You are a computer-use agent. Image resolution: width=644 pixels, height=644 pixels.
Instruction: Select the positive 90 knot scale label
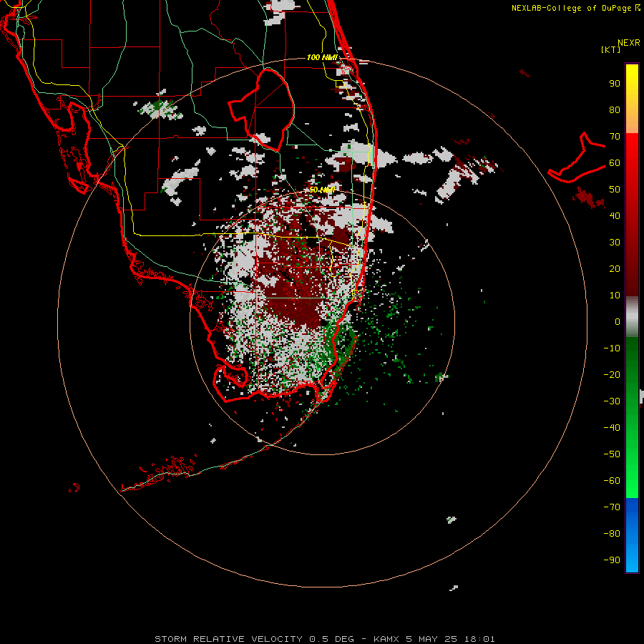615,84
